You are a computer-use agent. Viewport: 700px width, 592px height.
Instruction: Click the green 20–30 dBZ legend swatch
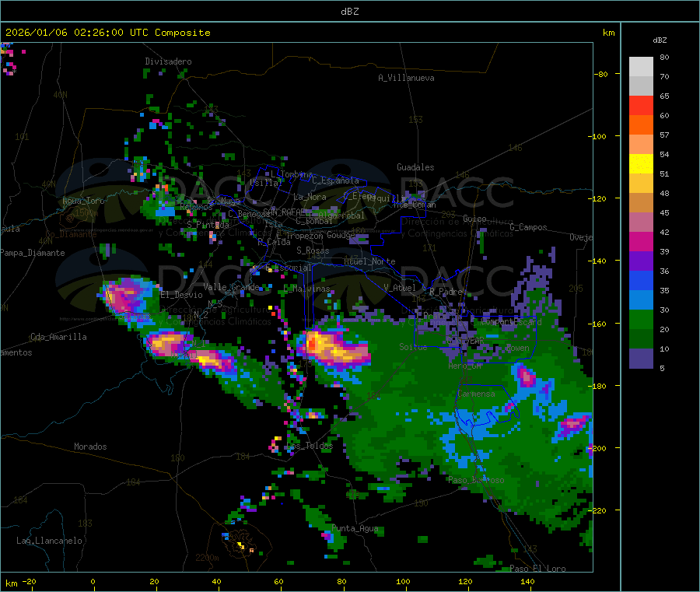pos(641,319)
